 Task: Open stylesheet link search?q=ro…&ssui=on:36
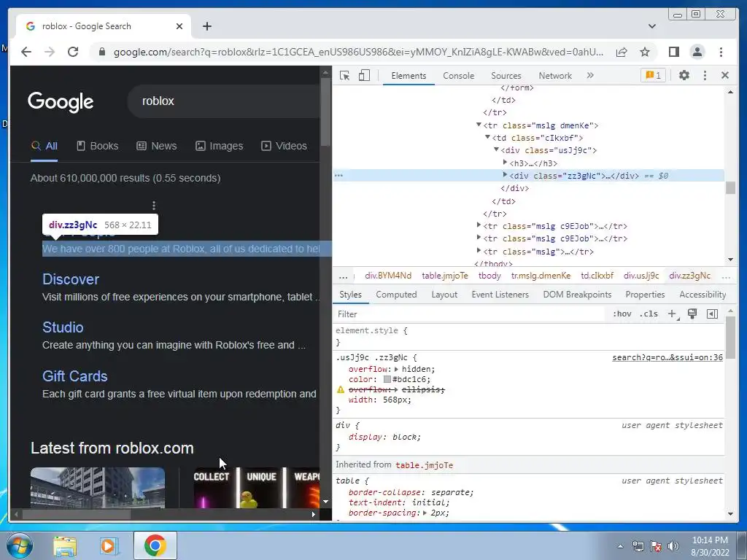(667, 357)
